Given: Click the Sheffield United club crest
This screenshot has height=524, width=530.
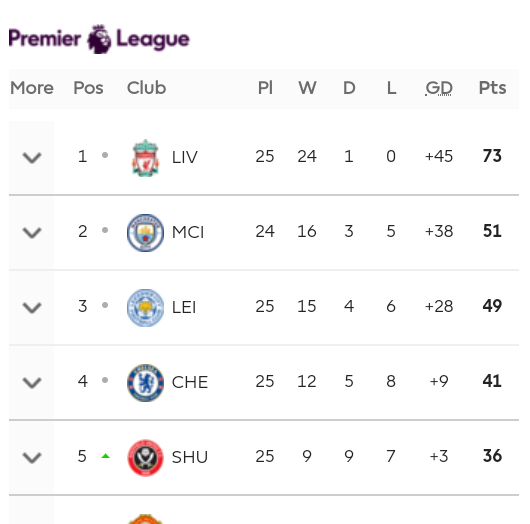Looking at the screenshot, I should [145, 458].
